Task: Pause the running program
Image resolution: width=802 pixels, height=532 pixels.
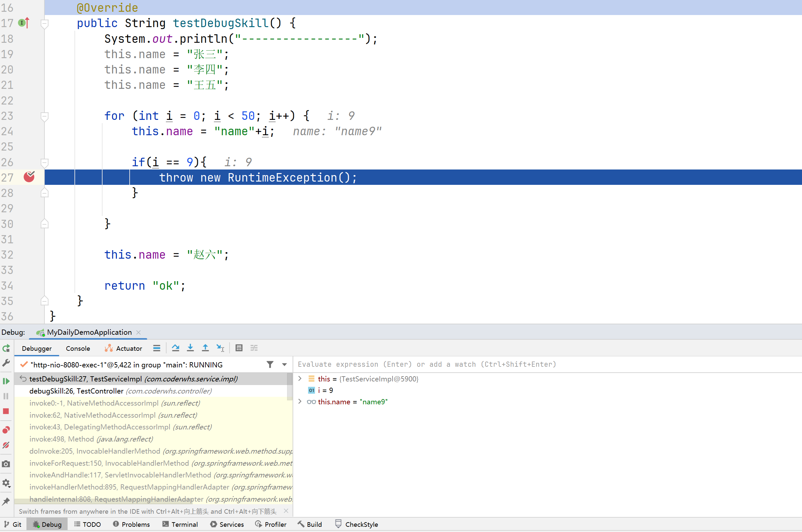Action: point(6,396)
